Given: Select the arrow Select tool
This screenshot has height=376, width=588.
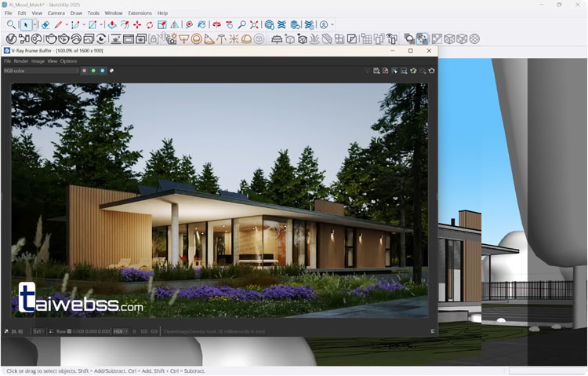Looking at the screenshot, I should click(26, 25).
